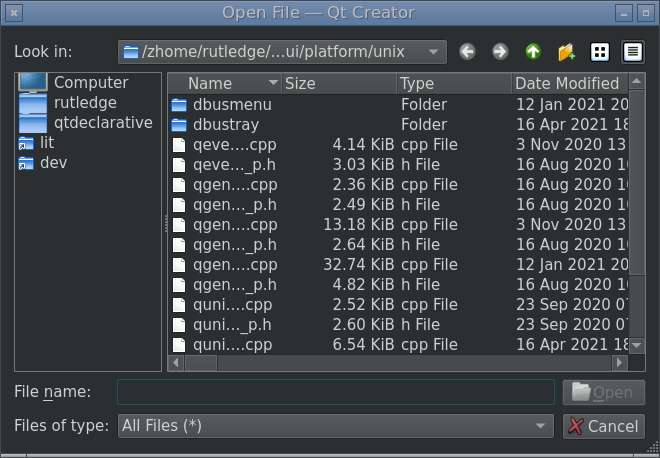Create a new folder using toolbar icon
The width and height of the screenshot is (660, 458).
(566, 52)
